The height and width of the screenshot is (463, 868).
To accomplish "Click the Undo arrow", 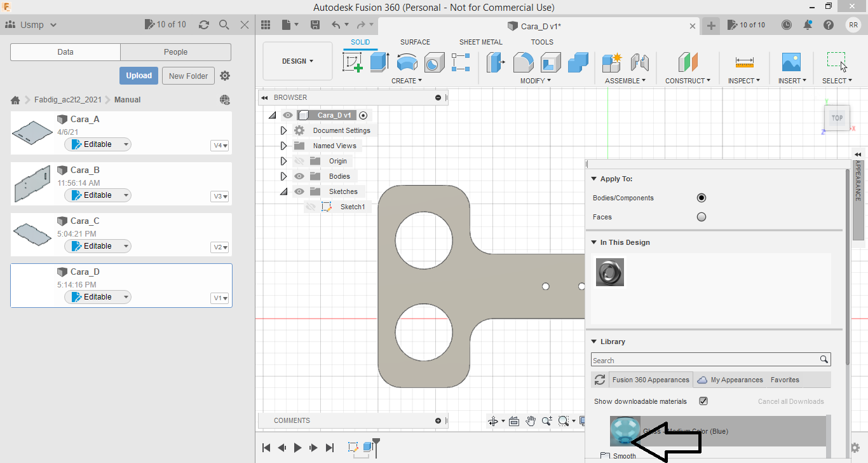I will (x=336, y=25).
